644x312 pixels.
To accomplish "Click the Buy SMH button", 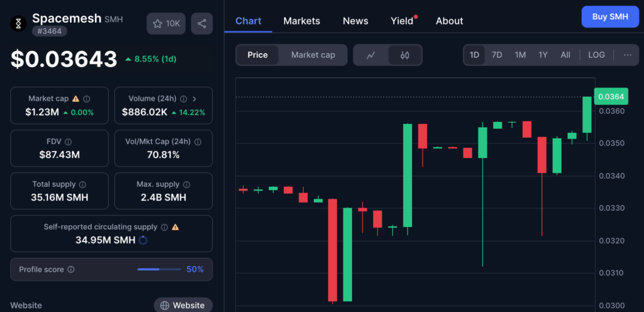I will pyautogui.click(x=609, y=17).
